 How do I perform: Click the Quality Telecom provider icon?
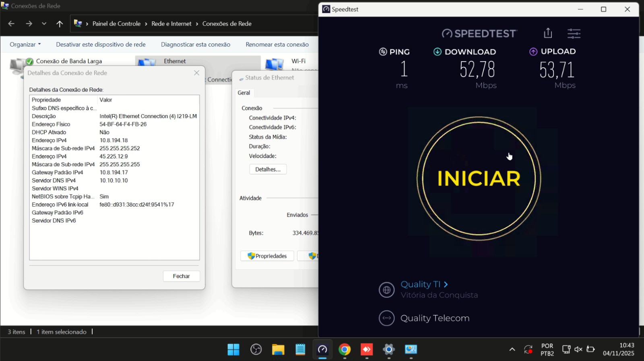(x=386, y=318)
